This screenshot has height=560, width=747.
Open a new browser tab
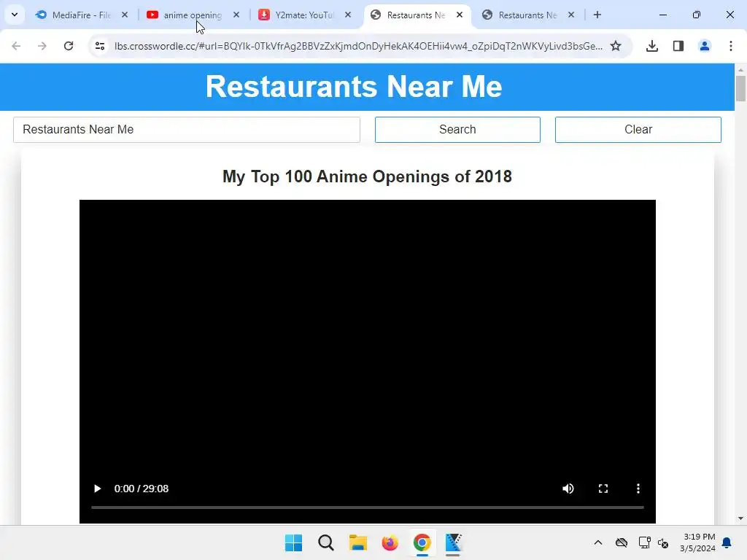click(x=597, y=15)
